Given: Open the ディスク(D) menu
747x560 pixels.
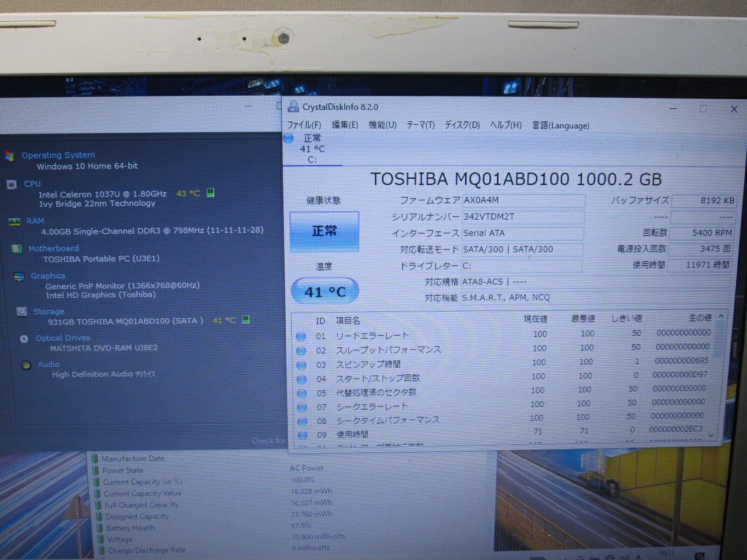Looking at the screenshot, I should coord(462,125).
